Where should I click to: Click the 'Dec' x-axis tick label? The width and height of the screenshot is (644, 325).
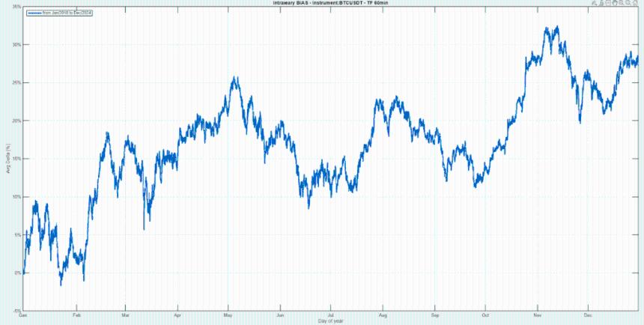588,315
